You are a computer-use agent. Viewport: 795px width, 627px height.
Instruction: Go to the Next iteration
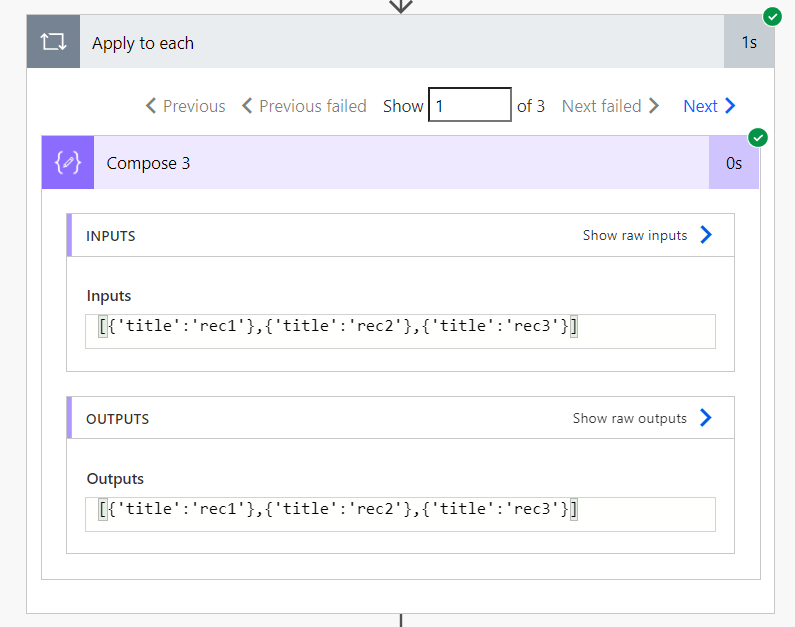point(709,106)
